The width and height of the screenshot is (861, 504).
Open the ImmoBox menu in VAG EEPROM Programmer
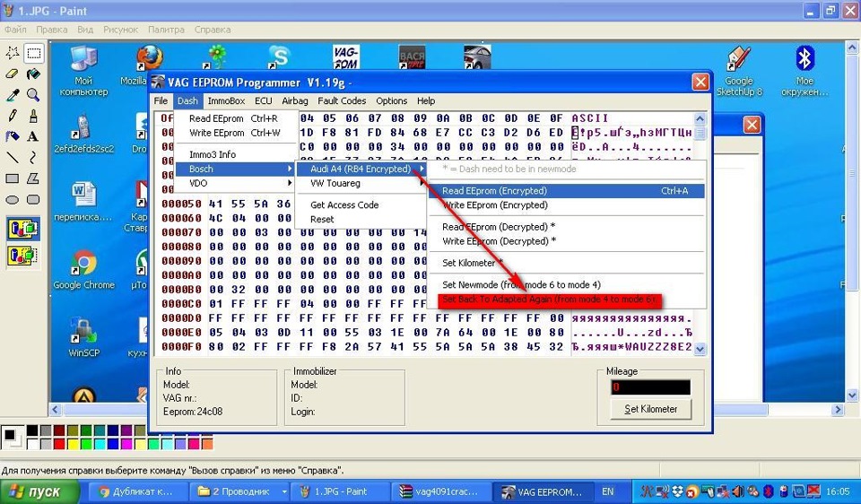coord(226,101)
